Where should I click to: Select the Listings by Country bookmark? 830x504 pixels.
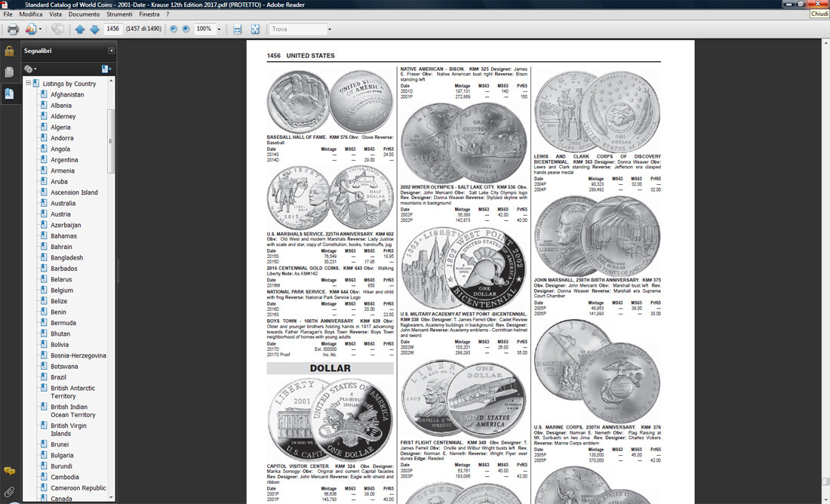coord(69,84)
